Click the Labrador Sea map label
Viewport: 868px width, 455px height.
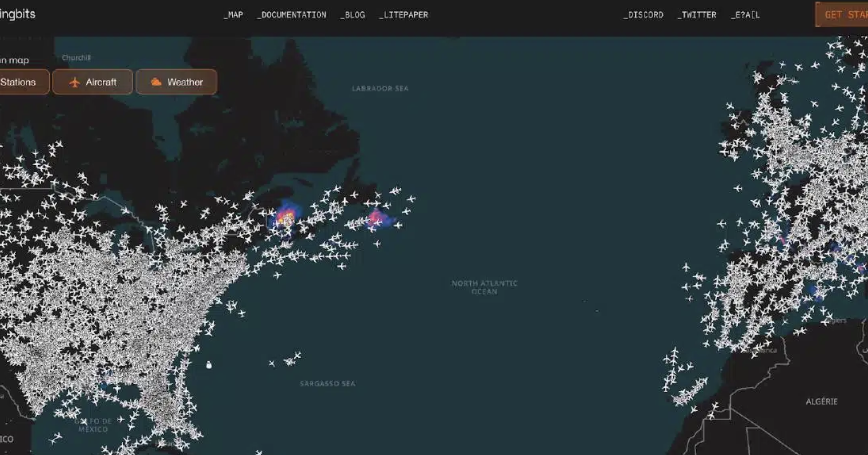pyautogui.click(x=380, y=89)
